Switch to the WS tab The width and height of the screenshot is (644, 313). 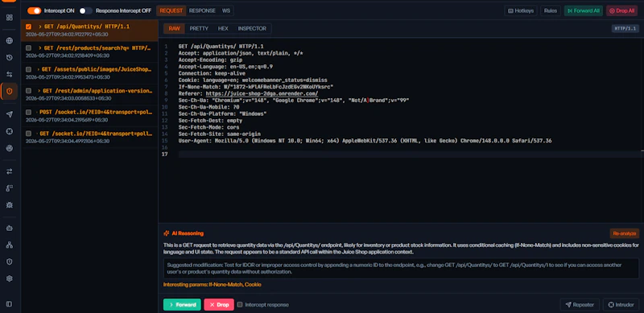pos(226,10)
